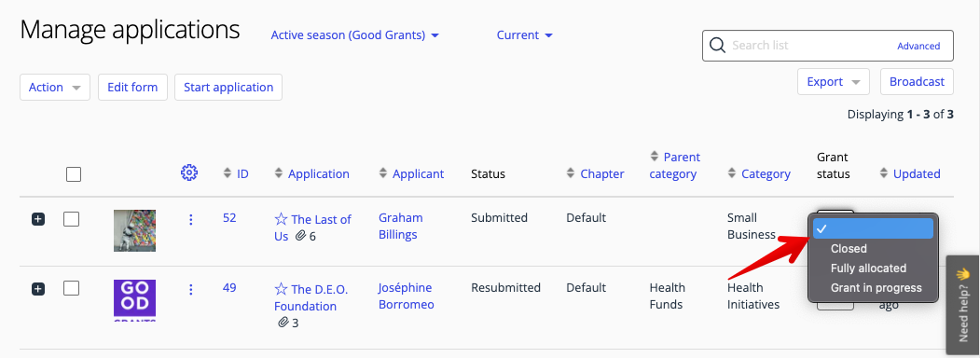Viewport: 980px width, 358px height.
Task: Sort by ID using the sort arrows
Action: (x=228, y=173)
